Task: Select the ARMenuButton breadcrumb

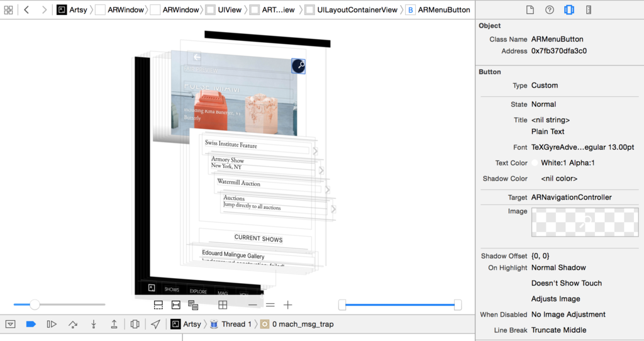Action: pyautogui.click(x=438, y=10)
